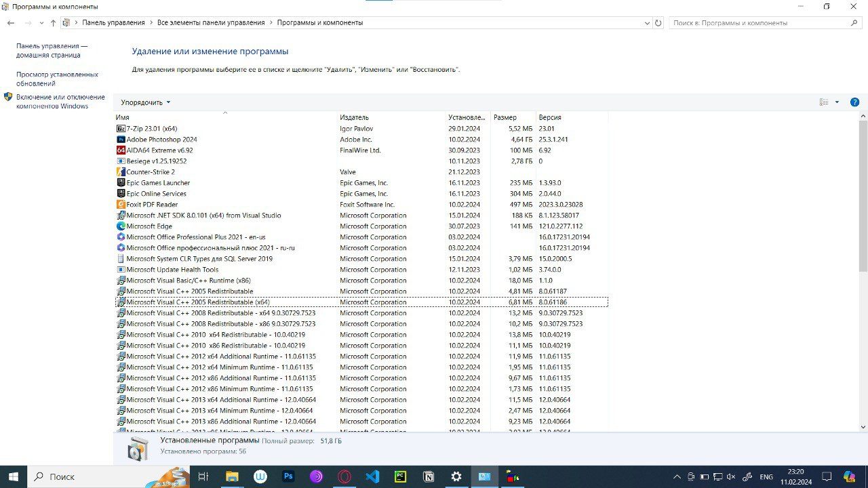Open Opera browser from the taskbar
This screenshot has width=868, height=488.
344,476
